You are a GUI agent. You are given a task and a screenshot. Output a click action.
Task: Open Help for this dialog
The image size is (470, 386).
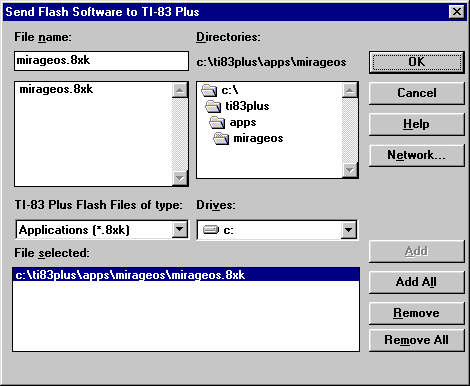coord(417,124)
